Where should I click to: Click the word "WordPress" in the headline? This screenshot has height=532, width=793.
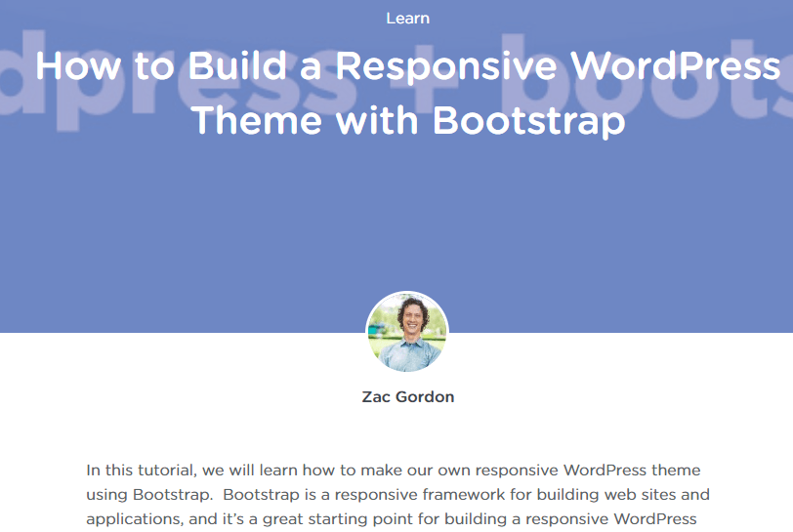[x=676, y=66]
